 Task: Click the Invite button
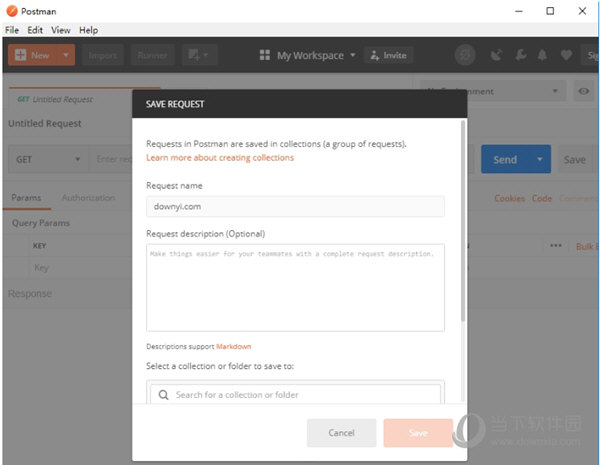point(388,55)
